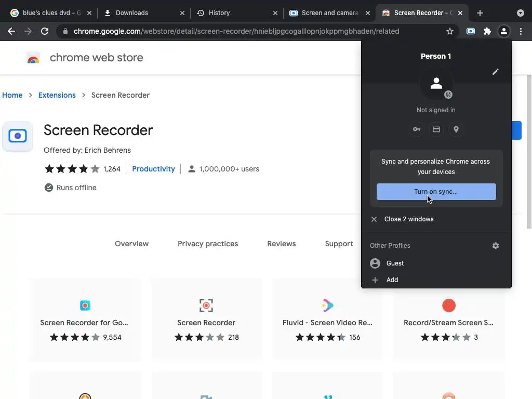The height and width of the screenshot is (399, 532).
Task: Open payment methods card icon
Action: (x=436, y=129)
